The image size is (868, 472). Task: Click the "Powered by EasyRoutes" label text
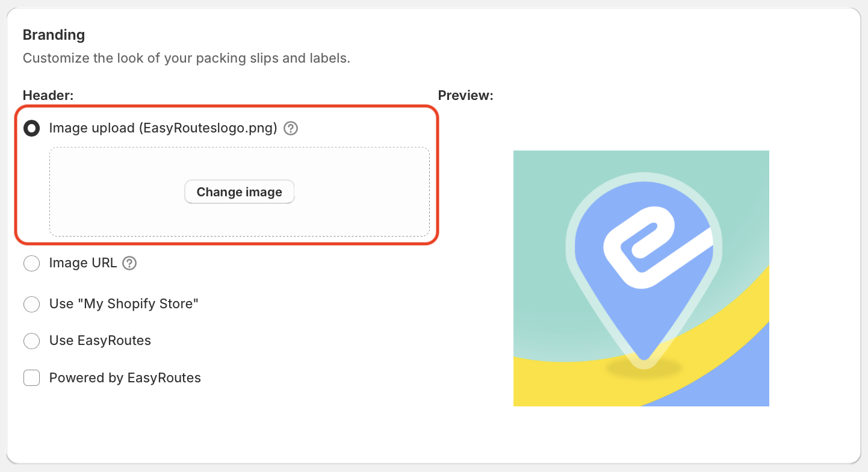[x=125, y=378]
